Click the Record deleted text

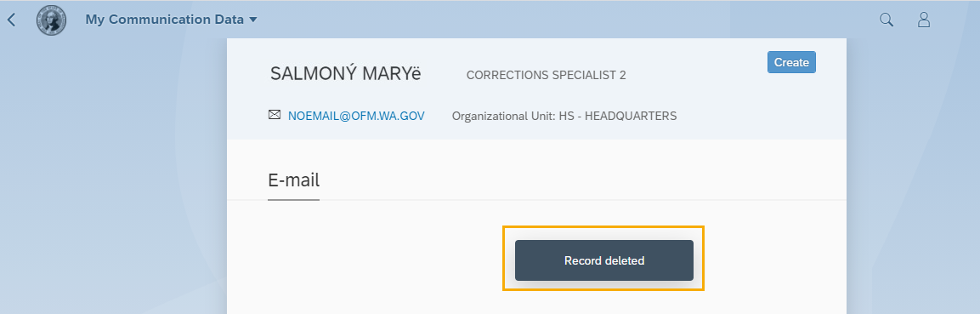[603, 261]
